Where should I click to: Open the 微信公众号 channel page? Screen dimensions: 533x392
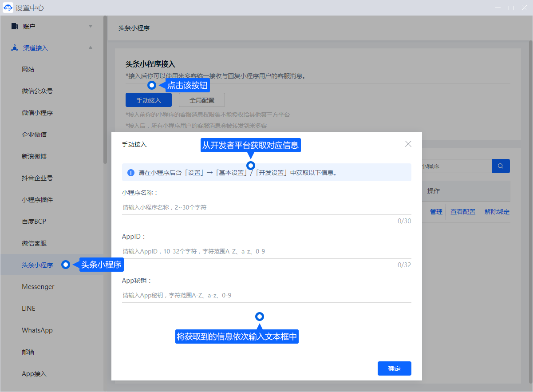[37, 91]
